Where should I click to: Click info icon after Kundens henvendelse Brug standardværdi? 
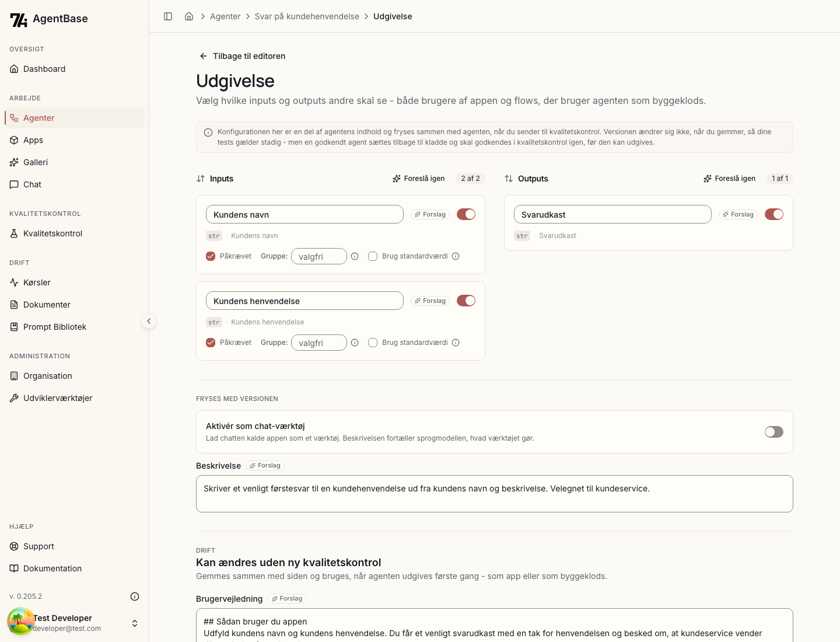pyautogui.click(x=456, y=343)
